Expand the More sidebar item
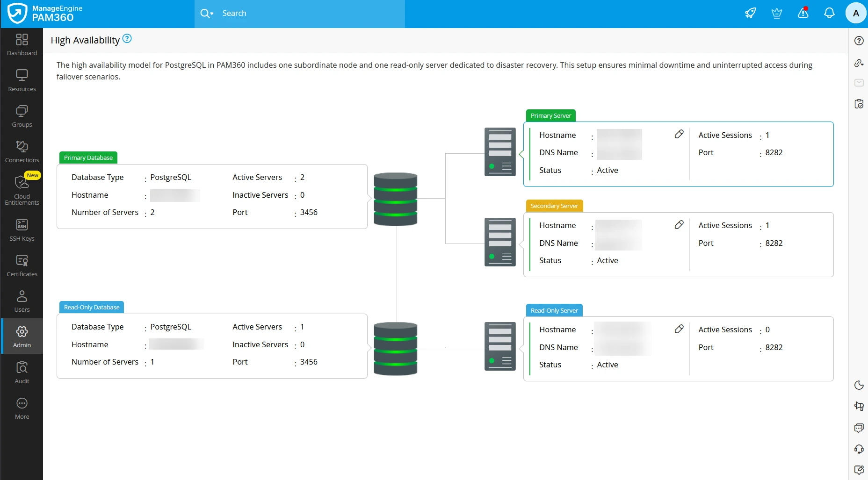868x480 pixels. point(22,405)
